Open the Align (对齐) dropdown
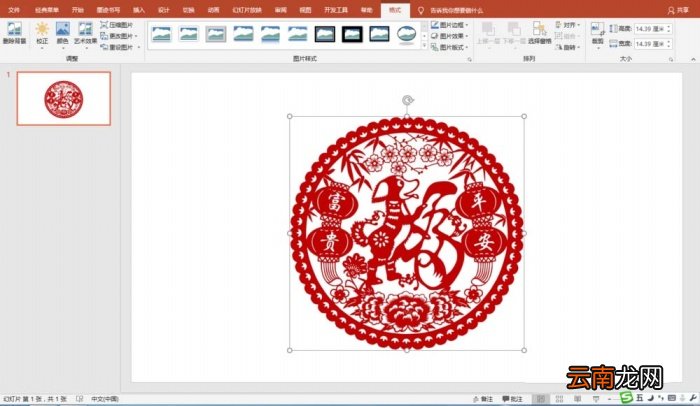The height and width of the screenshot is (406, 700). 567,25
